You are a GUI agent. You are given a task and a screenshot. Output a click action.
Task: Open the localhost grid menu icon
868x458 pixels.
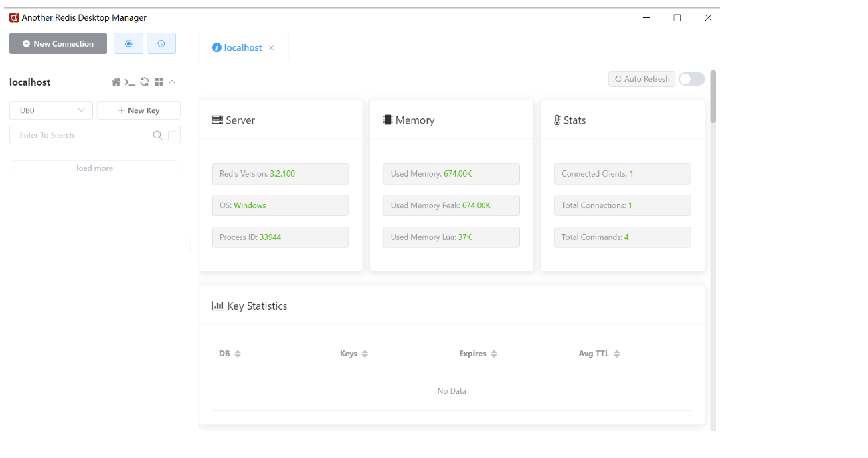click(x=159, y=82)
